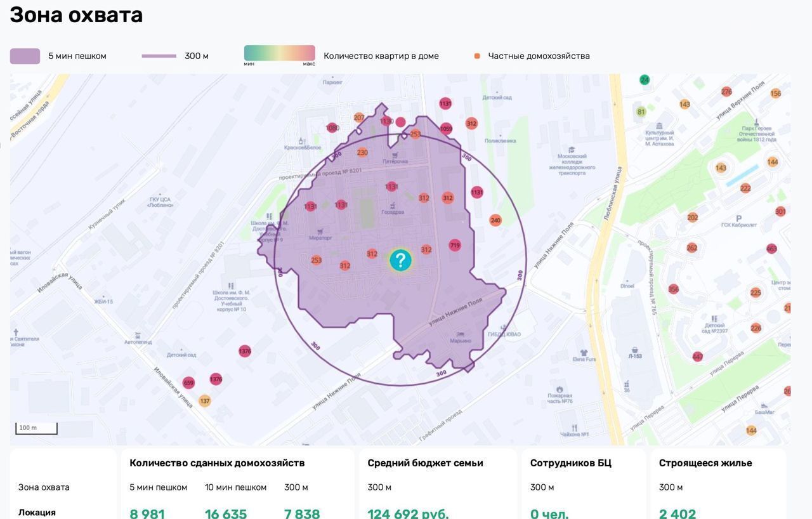
Task: Click the orange marker numbered 222
Action: [745, 188]
